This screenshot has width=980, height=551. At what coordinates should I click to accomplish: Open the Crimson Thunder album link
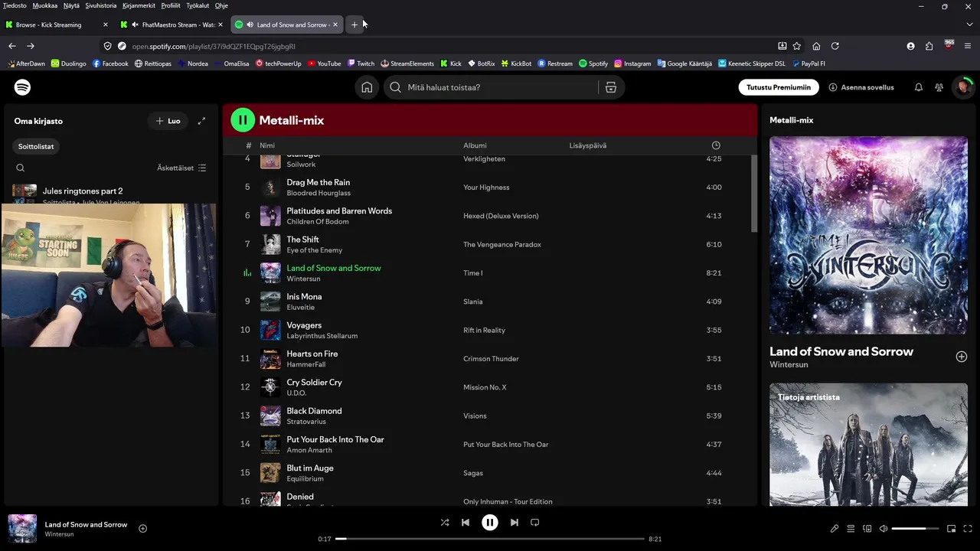491,359
